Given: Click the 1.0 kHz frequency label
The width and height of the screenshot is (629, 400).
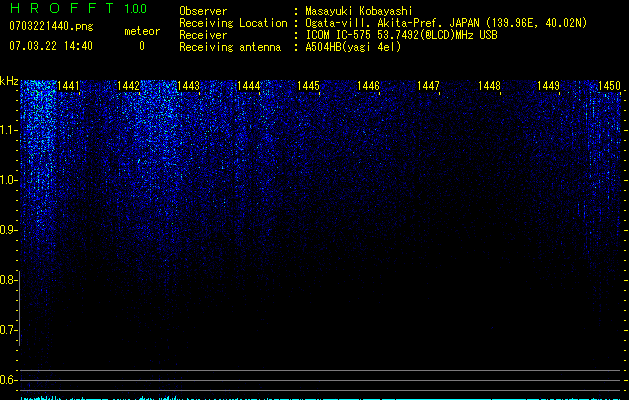Looking at the screenshot, I should tap(8, 181).
